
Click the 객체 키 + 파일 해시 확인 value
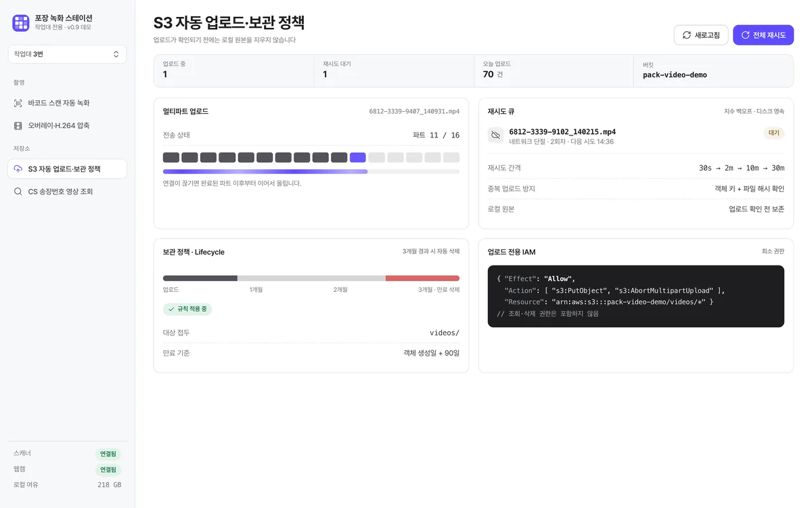tap(750, 188)
